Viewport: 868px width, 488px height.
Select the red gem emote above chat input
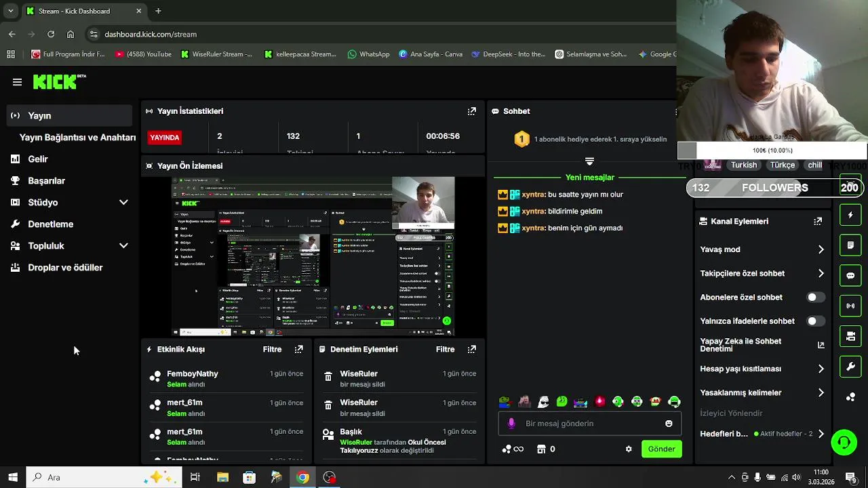tap(599, 401)
